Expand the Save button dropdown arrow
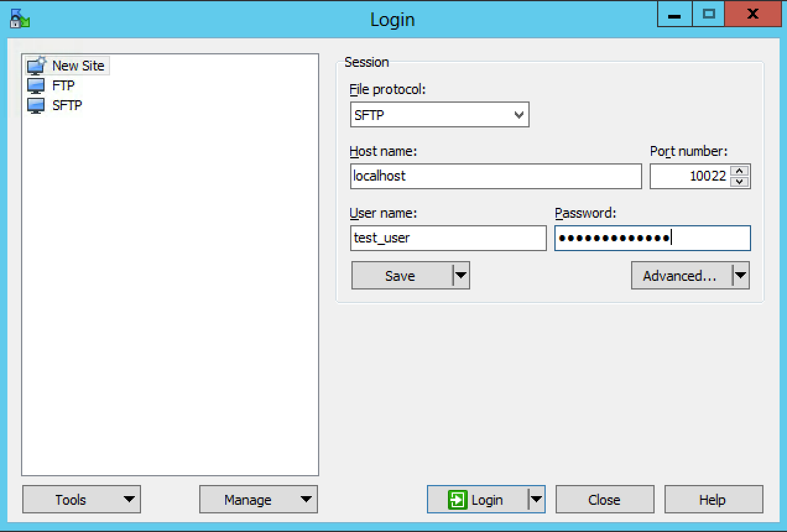787x532 pixels. (461, 276)
